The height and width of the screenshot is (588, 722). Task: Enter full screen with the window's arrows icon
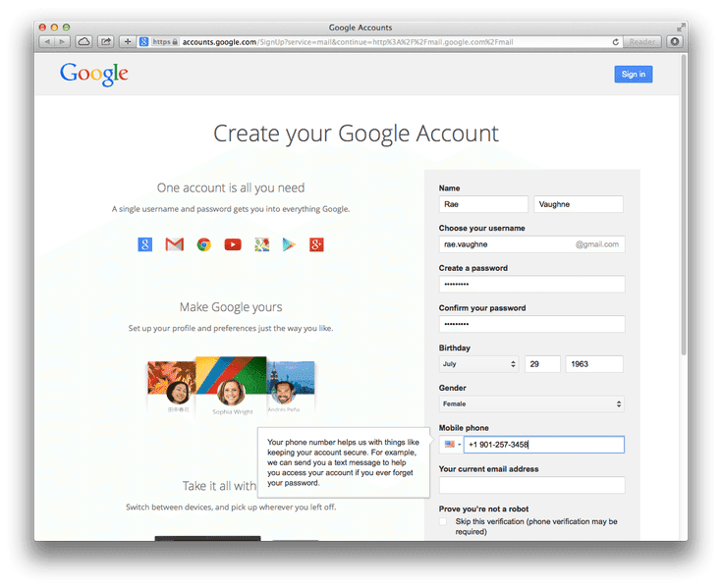point(680,27)
